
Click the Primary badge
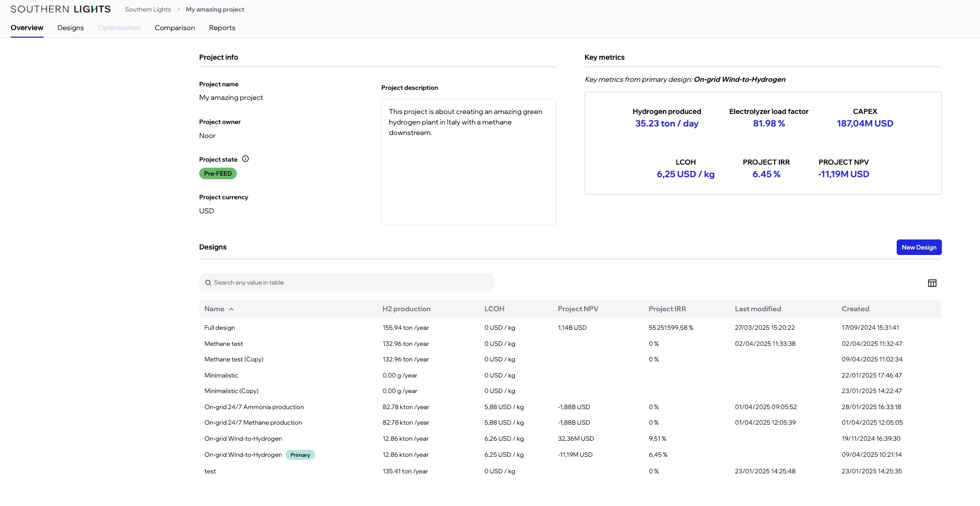pyautogui.click(x=300, y=455)
